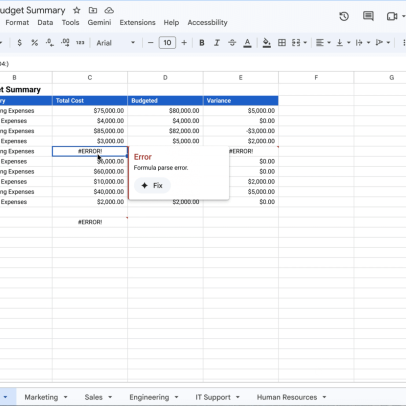Screen dimensions: 406x406
Task: Decrease font size minus button
Action: point(151,43)
